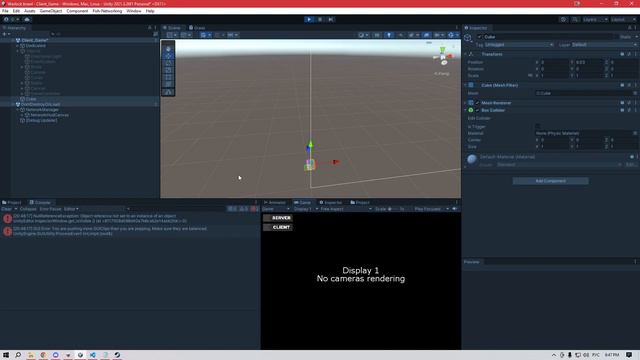The width and height of the screenshot is (640, 360).
Task: Select the Rect tool in Scene overlay
Action: pos(168,78)
